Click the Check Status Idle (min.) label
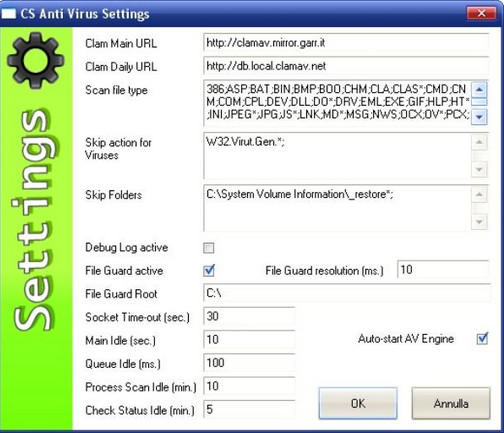The image size is (504, 433). coord(140,410)
